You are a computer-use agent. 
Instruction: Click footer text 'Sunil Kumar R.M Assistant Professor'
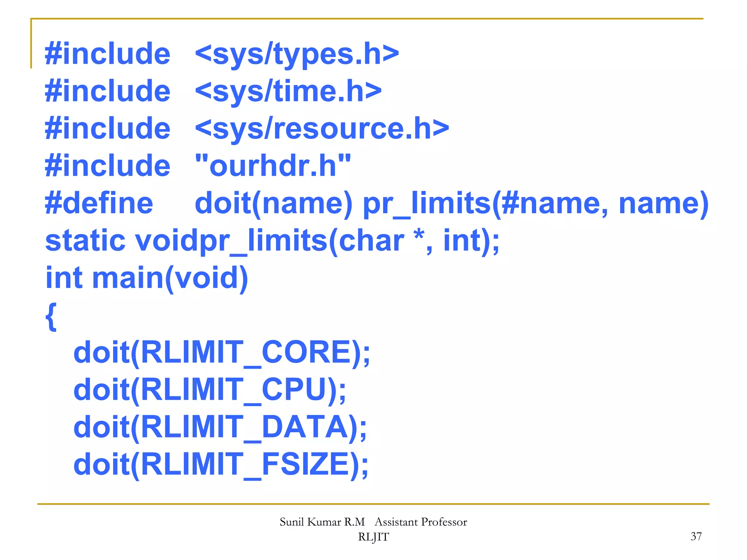click(373, 522)
